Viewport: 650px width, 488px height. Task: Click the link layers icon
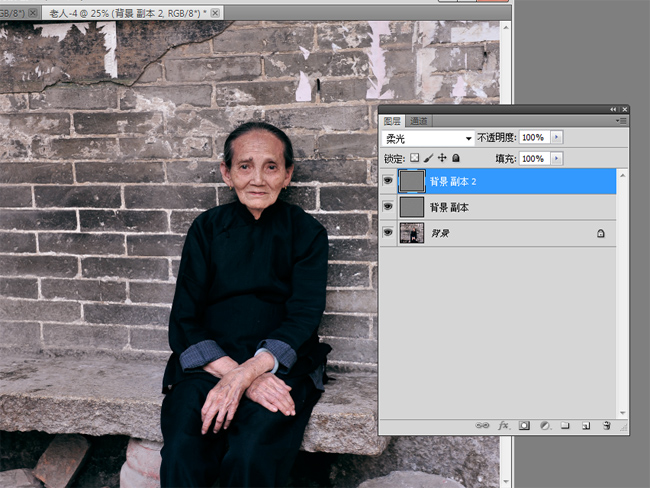pos(483,425)
